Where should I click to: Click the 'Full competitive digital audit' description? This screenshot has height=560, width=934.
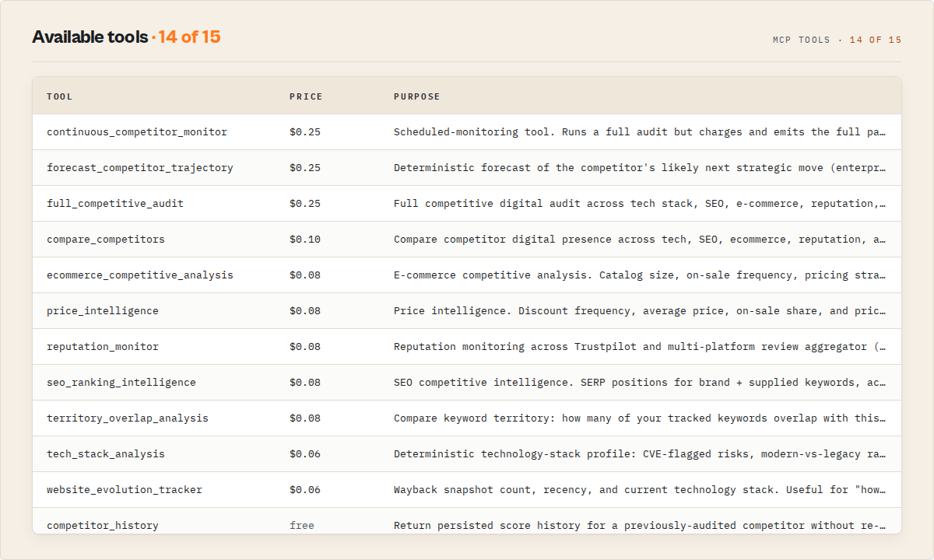click(x=640, y=204)
